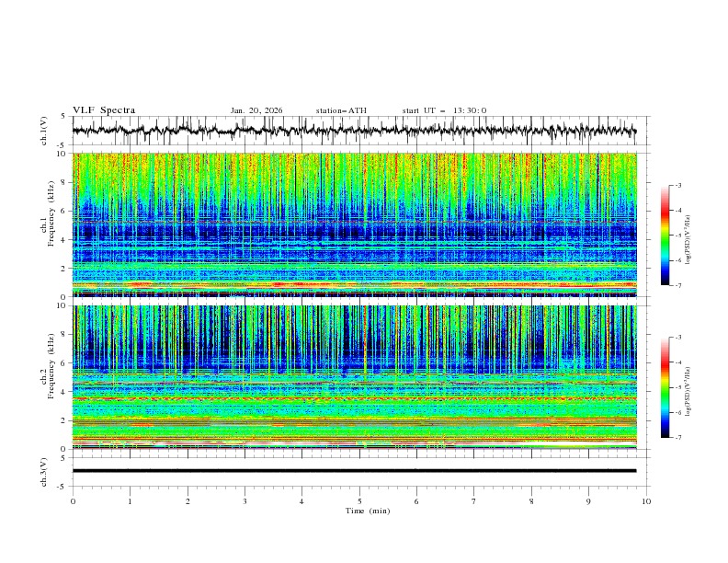728x563 pixels.
Task: Click the ch.1(V) waveform trace panel
Action: pos(358,131)
